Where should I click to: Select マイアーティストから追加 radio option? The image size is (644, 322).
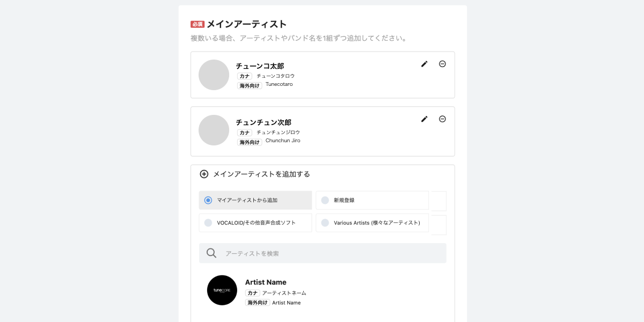255,200
